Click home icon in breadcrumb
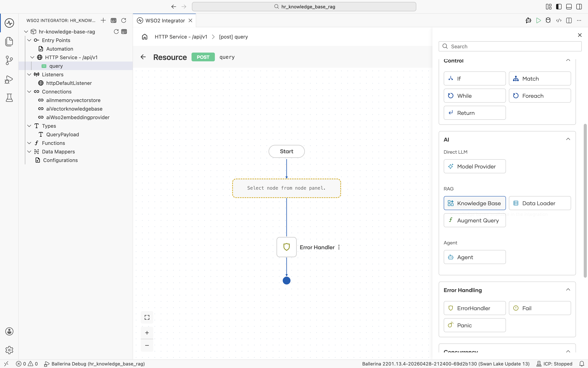This screenshot has width=588, height=368. [x=145, y=37]
